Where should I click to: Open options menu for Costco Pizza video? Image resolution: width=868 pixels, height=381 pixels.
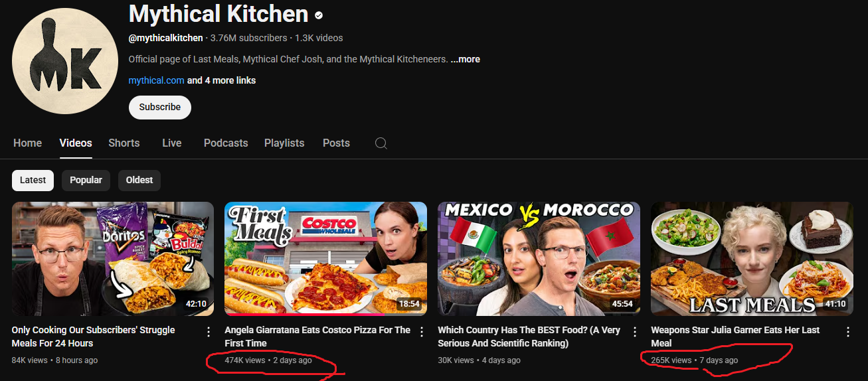click(x=422, y=331)
